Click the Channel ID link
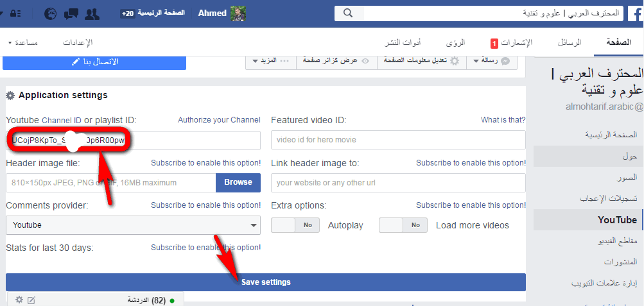The width and height of the screenshot is (644, 306). 62,120
